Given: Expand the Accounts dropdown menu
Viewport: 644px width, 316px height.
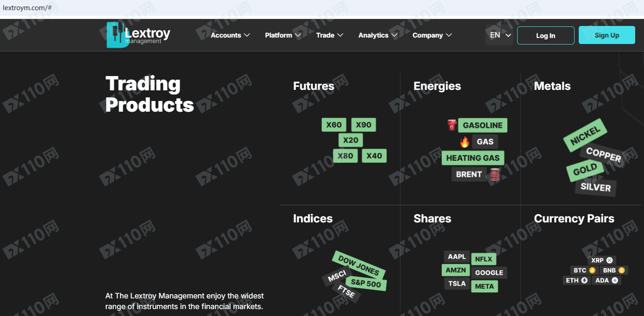Looking at the screenshot, I should click(x=230, y=35).
